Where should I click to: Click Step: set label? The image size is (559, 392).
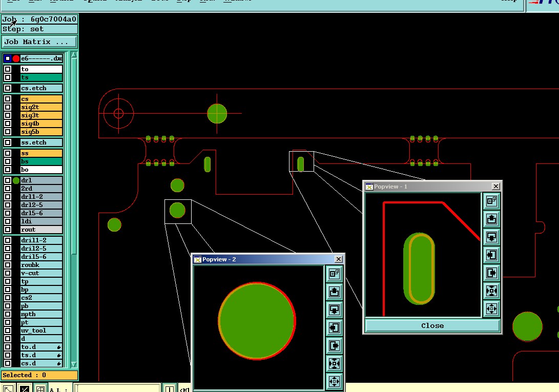coord(39,29)
